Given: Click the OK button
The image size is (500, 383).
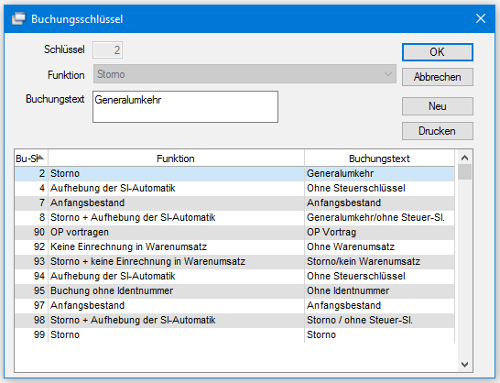Looking at the screenshot, I should (x=437, y=52).
